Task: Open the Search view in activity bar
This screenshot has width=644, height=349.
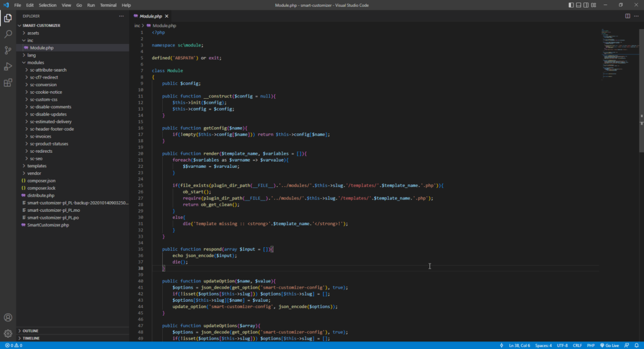Action: tap(8, 34)
